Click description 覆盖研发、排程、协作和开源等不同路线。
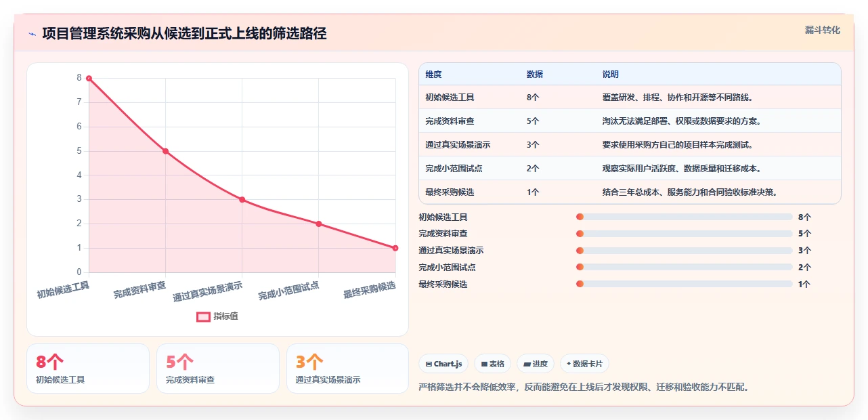Image resolution: width=868 pixels, height=420 pixels. click(x=678, y=98)
